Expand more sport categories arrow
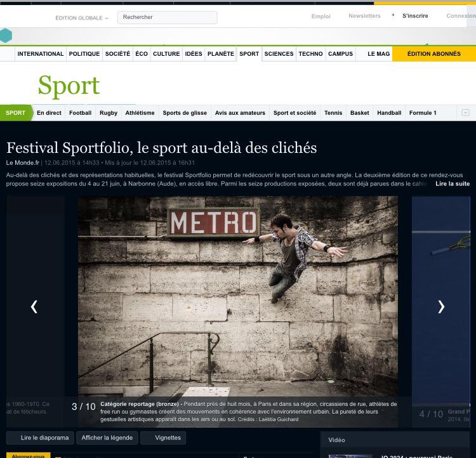The height and width of the screenshot is (458, 476). (x=465, y=112)
